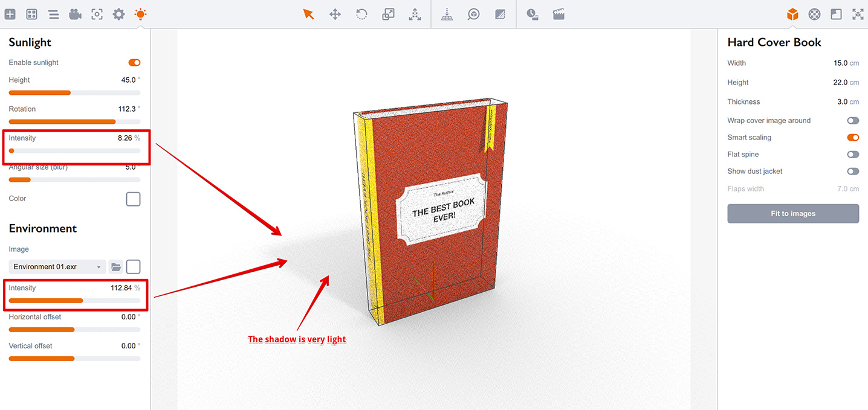The width and height of the screenshot is (868, 410).
Task: Open the Environment image dropdown
Action: [56, 266]
